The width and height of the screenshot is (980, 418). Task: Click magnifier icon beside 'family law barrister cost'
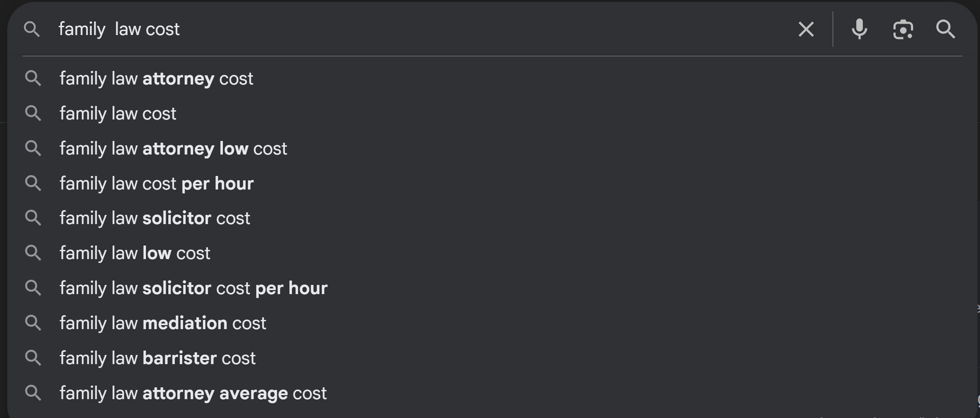[33, 358]
